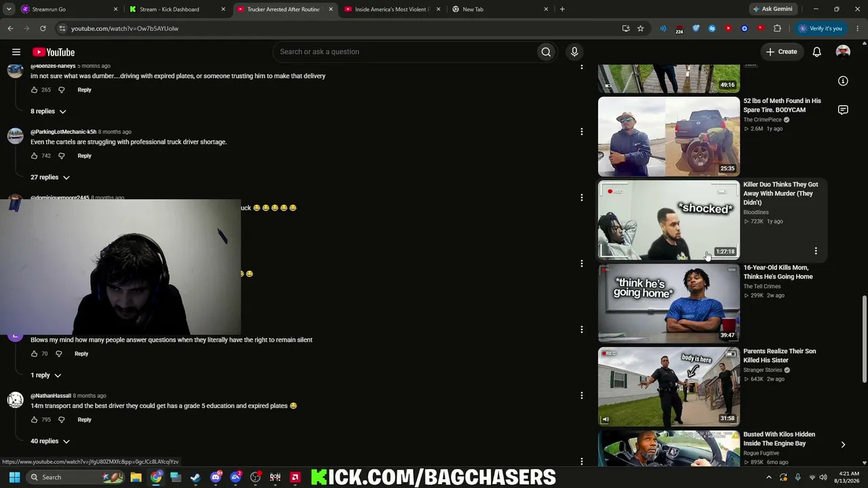
Task: Open the Chrome tab search dropdown
Action: (9, 9)
